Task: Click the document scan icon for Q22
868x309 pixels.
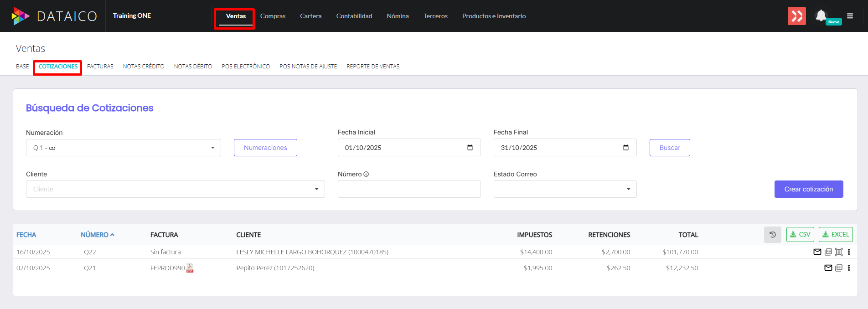Action: pyautogui.click(x=838, y=252)
